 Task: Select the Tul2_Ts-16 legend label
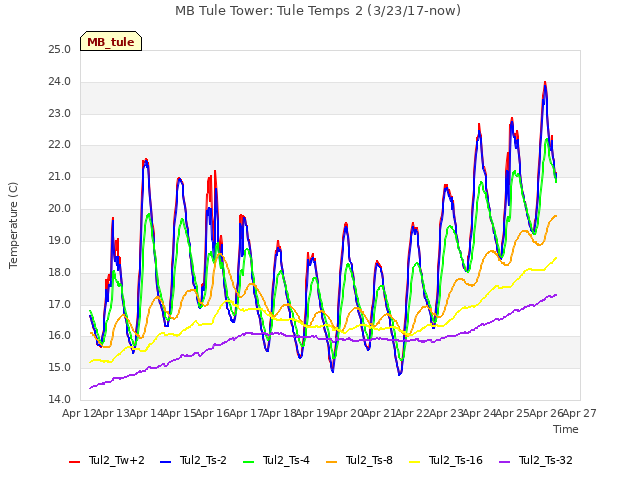(456, 460)
